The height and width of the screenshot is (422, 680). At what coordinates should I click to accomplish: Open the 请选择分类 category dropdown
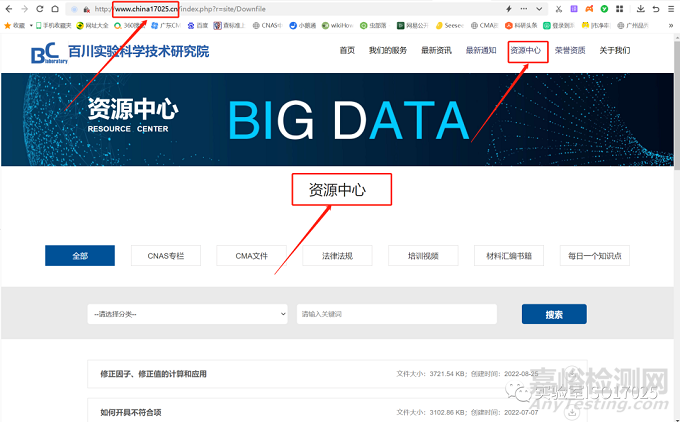coord(187,314)
